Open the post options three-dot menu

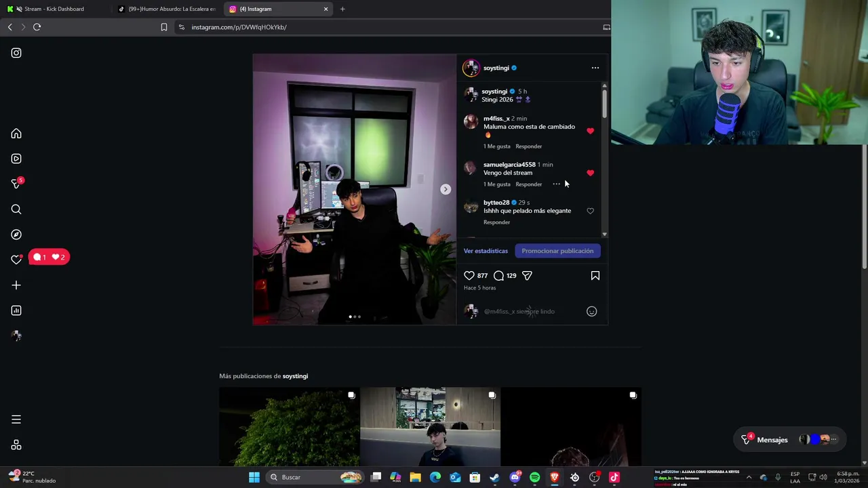(595, 68)
